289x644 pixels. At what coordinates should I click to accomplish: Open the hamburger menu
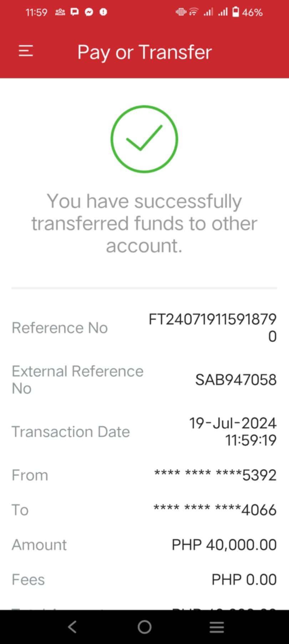(26, 51)
